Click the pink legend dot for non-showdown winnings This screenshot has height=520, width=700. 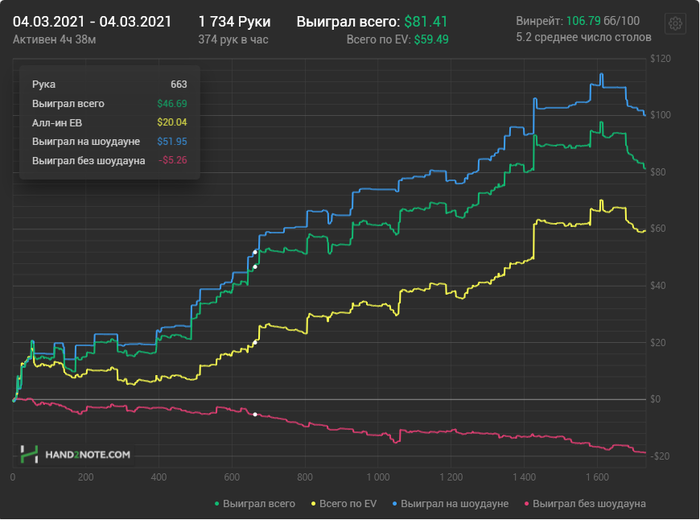(526, 504)
